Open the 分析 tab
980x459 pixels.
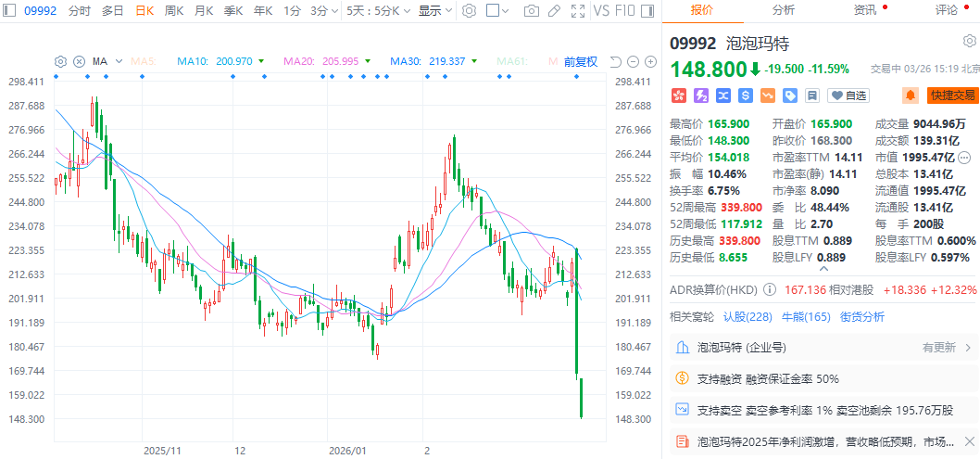pos(783,9)
